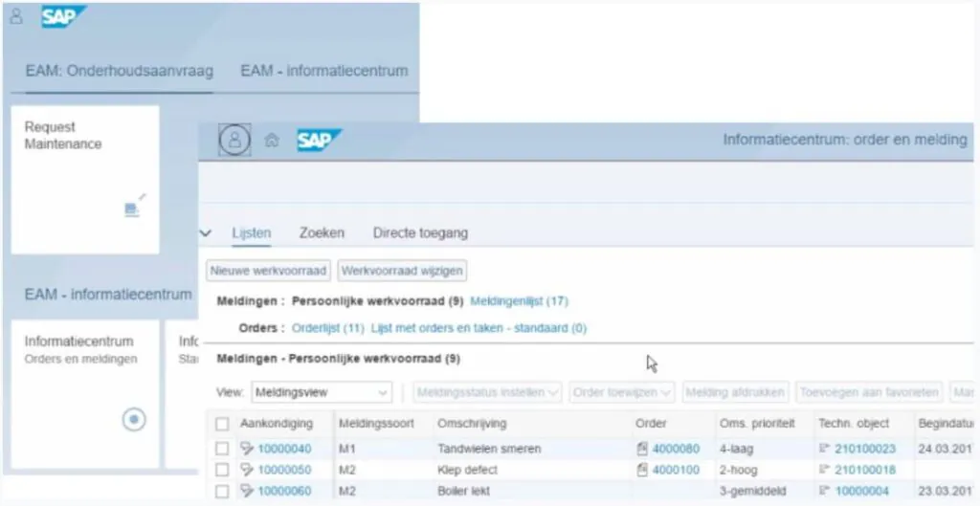This screenshot has height=506, width=980.
Task: Open the Request Maintenance tile
Action: 85,180
